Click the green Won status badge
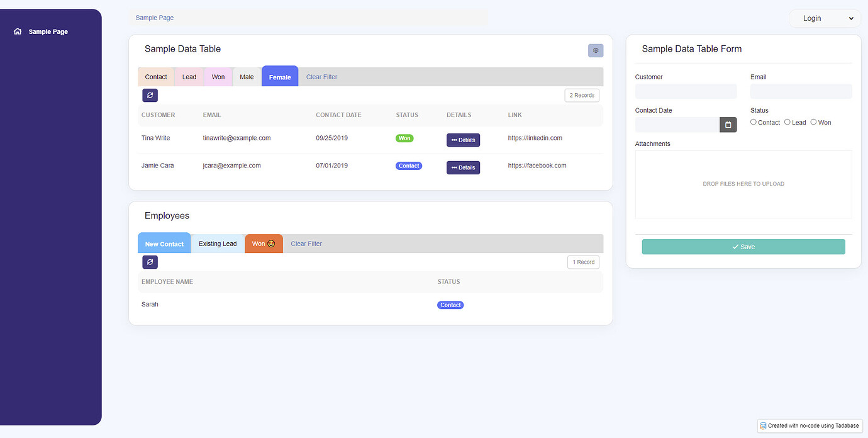 pyautogui.click(x=404, y=138)
